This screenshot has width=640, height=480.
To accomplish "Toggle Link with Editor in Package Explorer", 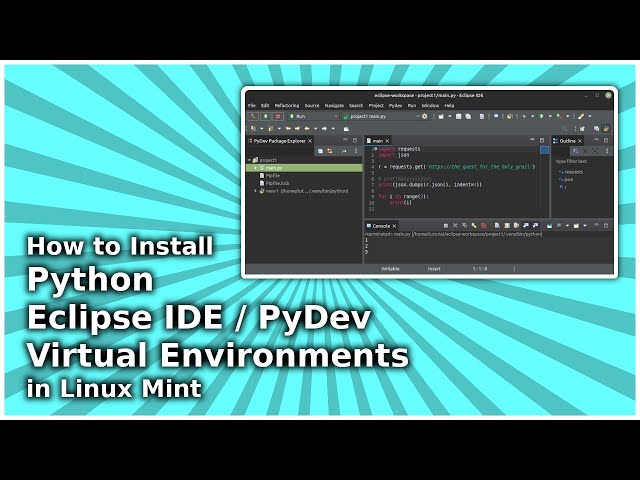I will [330, 151].
